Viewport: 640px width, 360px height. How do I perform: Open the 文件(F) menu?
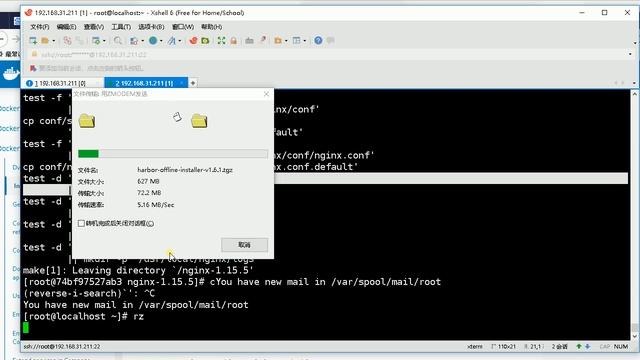pyautogui.click(x=40, y=27)
